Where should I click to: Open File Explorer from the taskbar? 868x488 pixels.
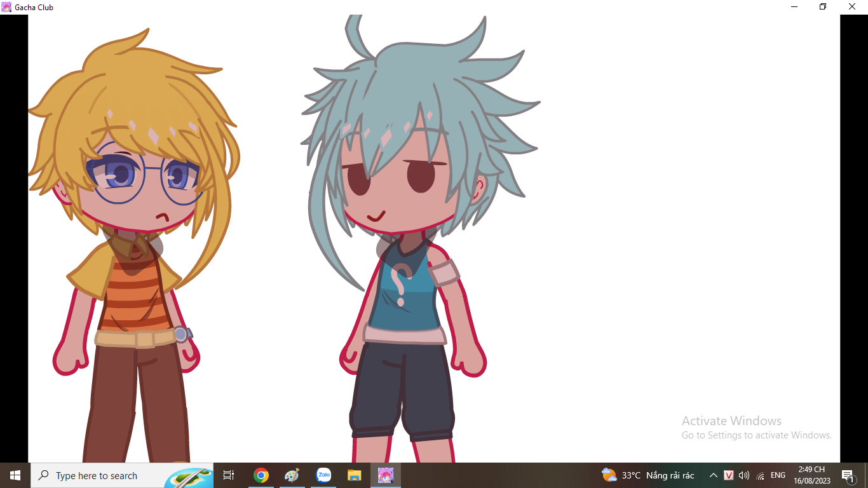tap(355, 475)
